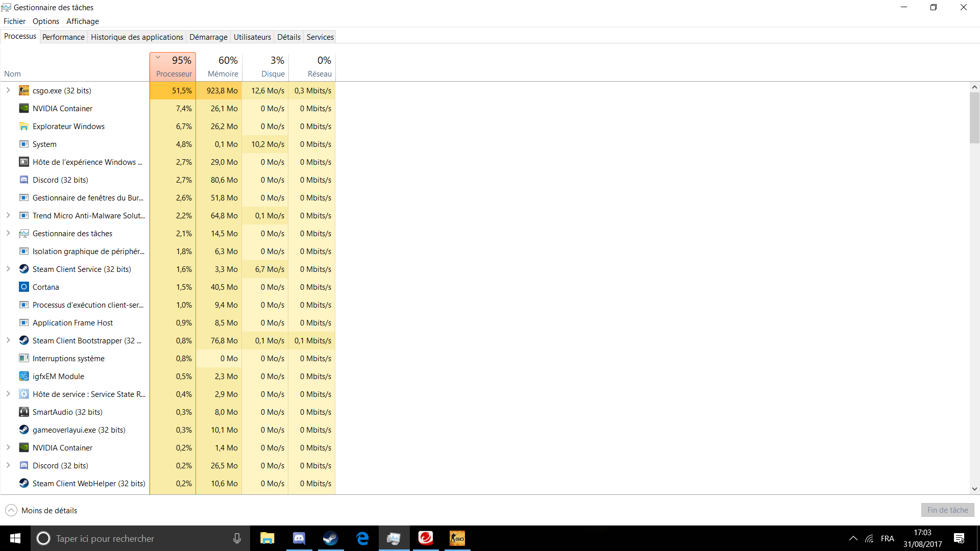Switch to the Démarrage tab
This screenshot has height=551, width=980.
point(208,37)
